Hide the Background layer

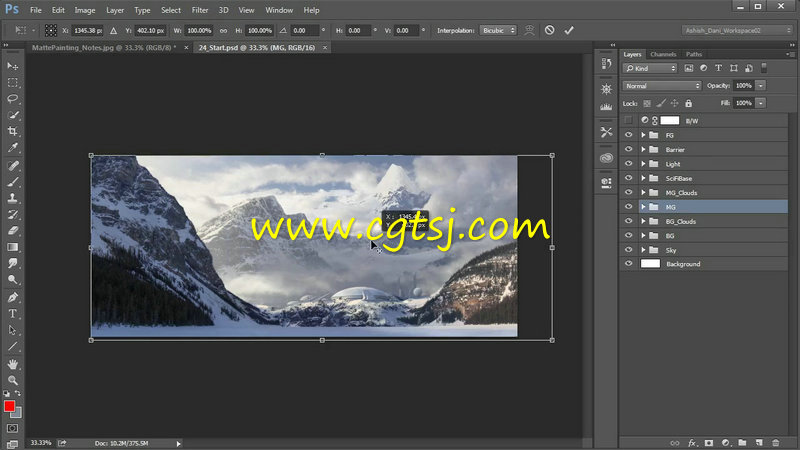pyautogui.click(x=629, y=264)
